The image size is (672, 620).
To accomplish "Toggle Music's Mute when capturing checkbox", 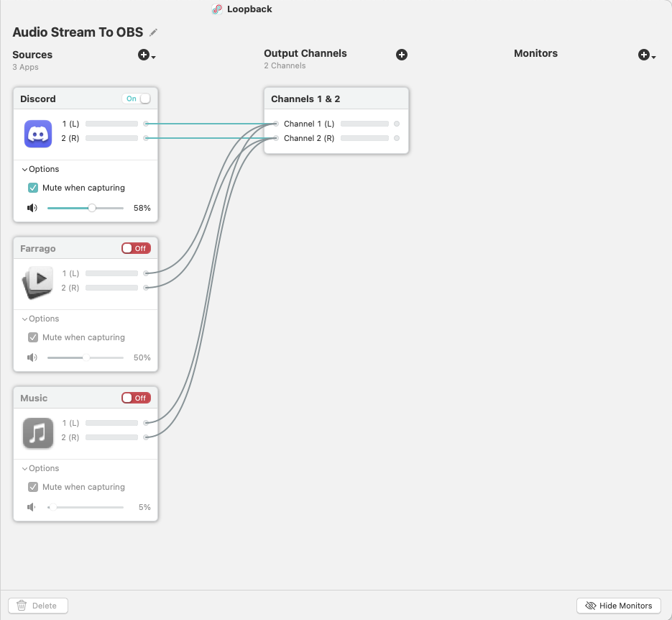I will tap(33, 487).
